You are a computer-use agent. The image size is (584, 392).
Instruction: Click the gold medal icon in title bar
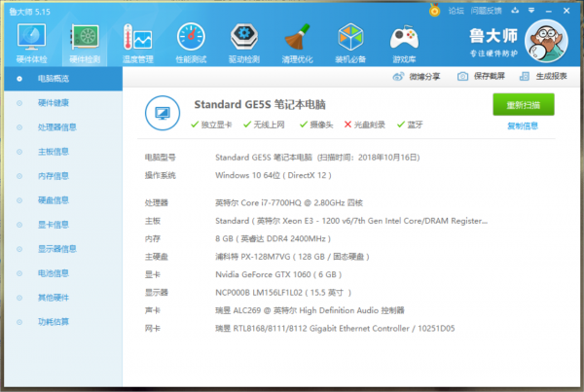point(434,10)
